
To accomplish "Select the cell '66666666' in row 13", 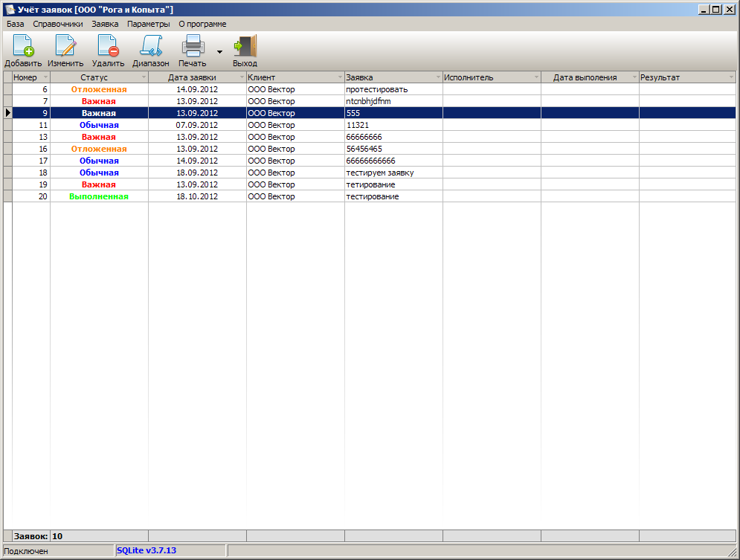I will point(393,137).
